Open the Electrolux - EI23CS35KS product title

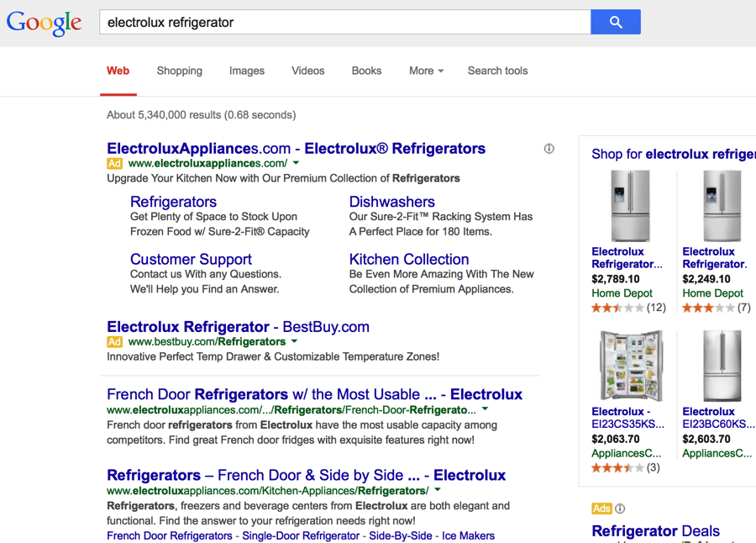[x=627, y=418]
